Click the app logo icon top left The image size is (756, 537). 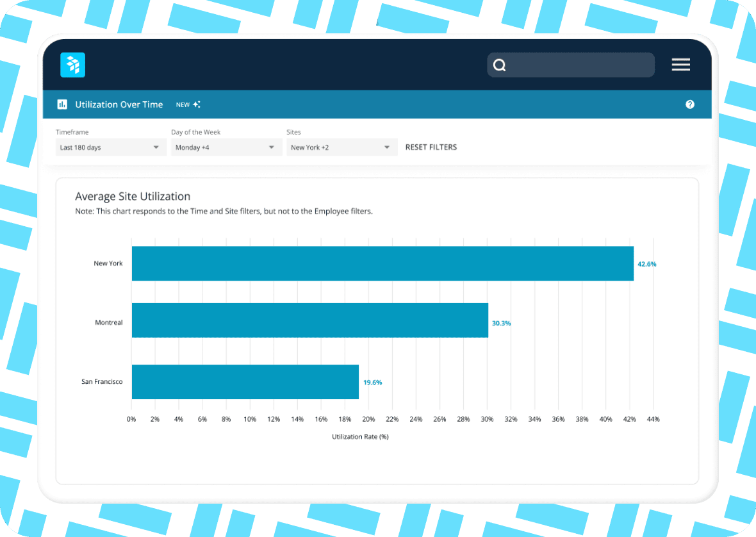point(72,65)
